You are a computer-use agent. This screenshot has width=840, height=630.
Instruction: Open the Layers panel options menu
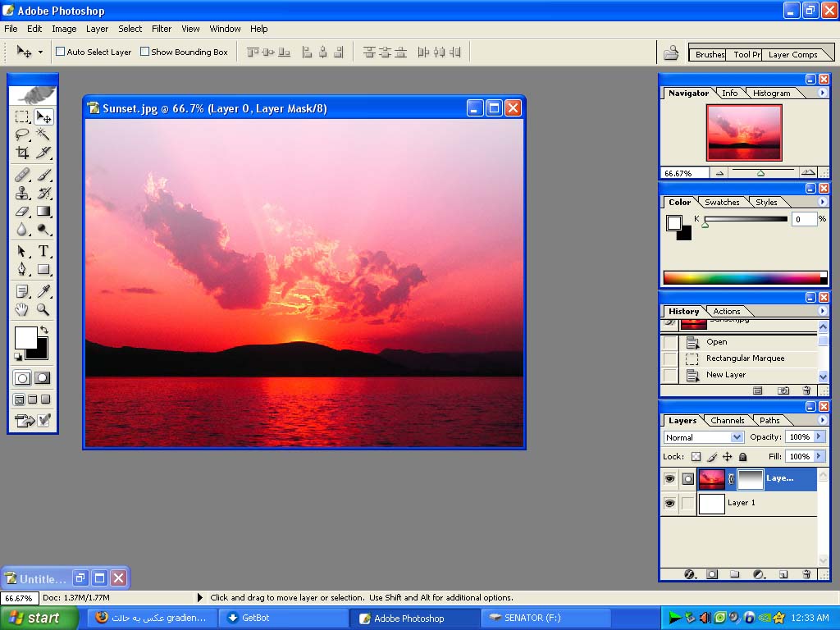[x=822, y=420]
